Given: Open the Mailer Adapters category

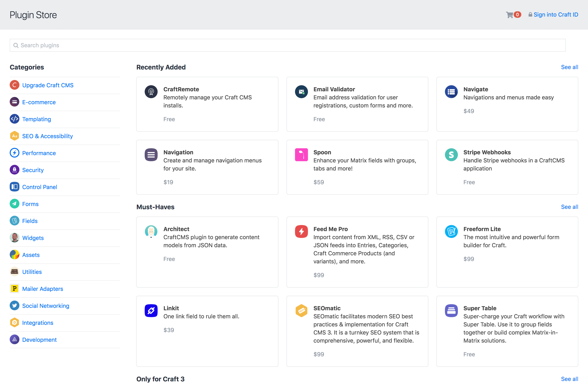Looking at the screenshot, I should click(43, 289).
